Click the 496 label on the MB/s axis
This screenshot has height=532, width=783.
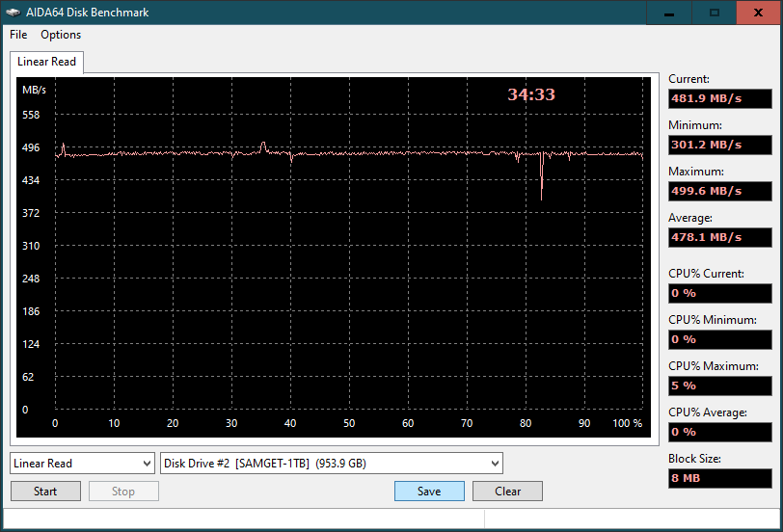click(x=31, y=147)
